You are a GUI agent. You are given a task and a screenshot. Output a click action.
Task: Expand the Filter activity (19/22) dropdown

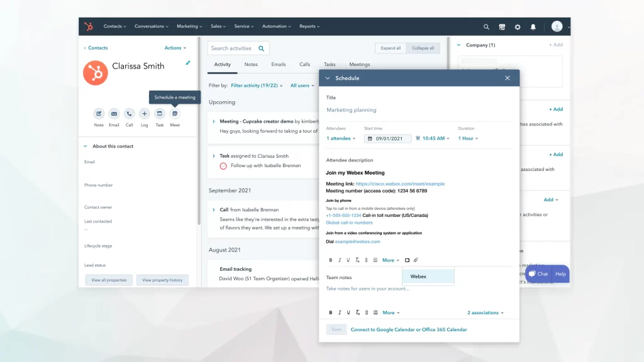[257, 85]
